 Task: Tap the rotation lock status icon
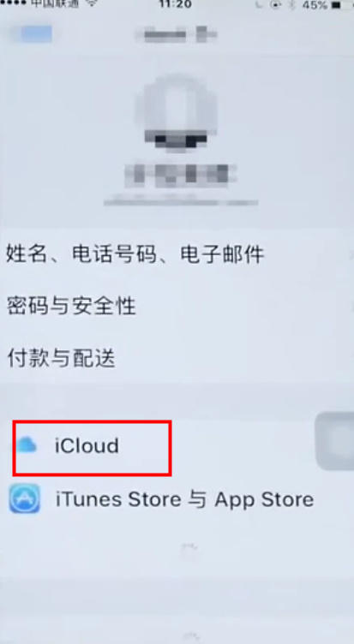275,5
